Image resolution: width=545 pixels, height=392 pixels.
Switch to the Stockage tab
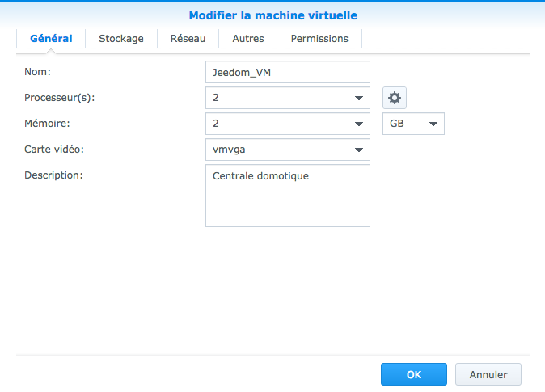pyautogui.click(x=121, y=38)
